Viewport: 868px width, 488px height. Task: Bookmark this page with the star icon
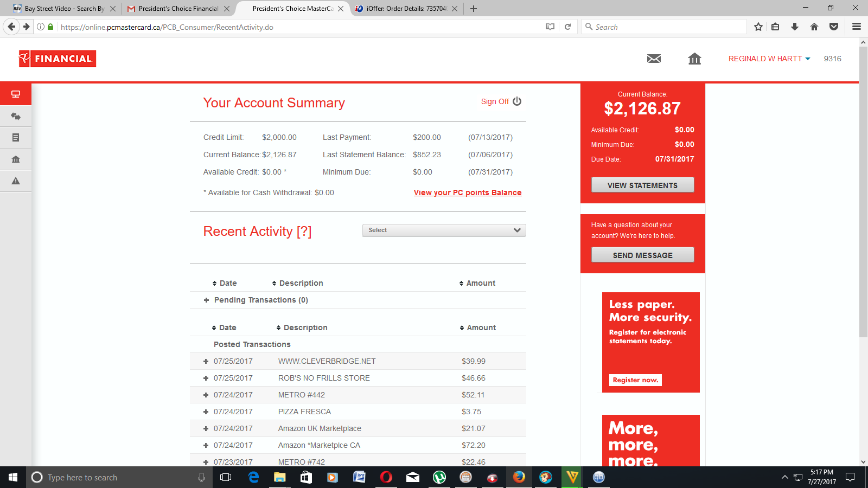[x=758, y=27]
